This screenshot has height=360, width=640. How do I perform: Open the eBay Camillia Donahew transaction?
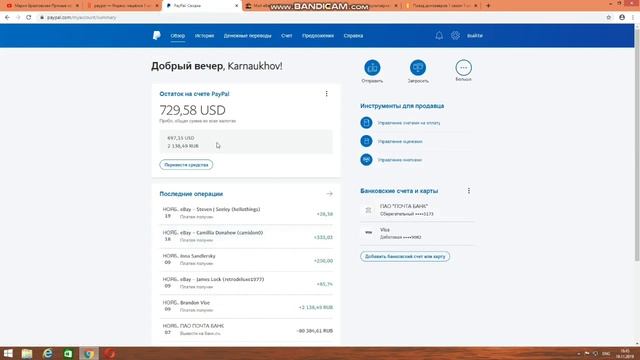tap(246, 236)
